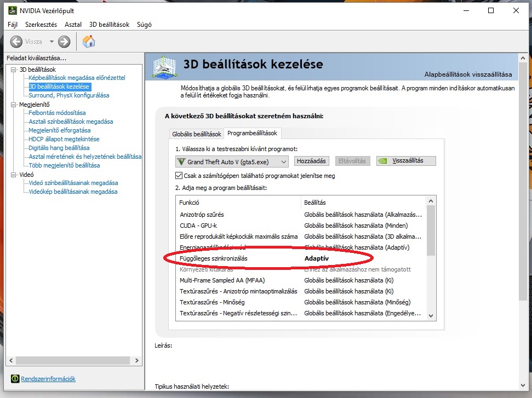Click the Adaptív value for vertical sync
The image size is (532, 398).
click(317, 258)
